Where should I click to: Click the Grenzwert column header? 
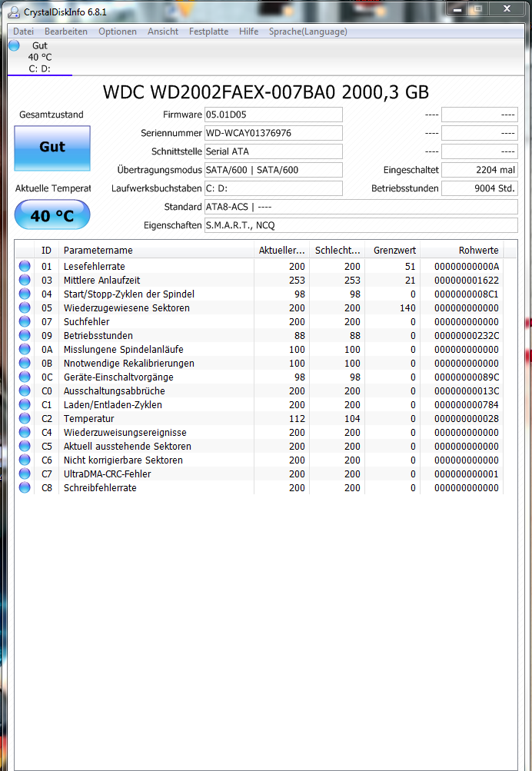click(x=393, y=251)
